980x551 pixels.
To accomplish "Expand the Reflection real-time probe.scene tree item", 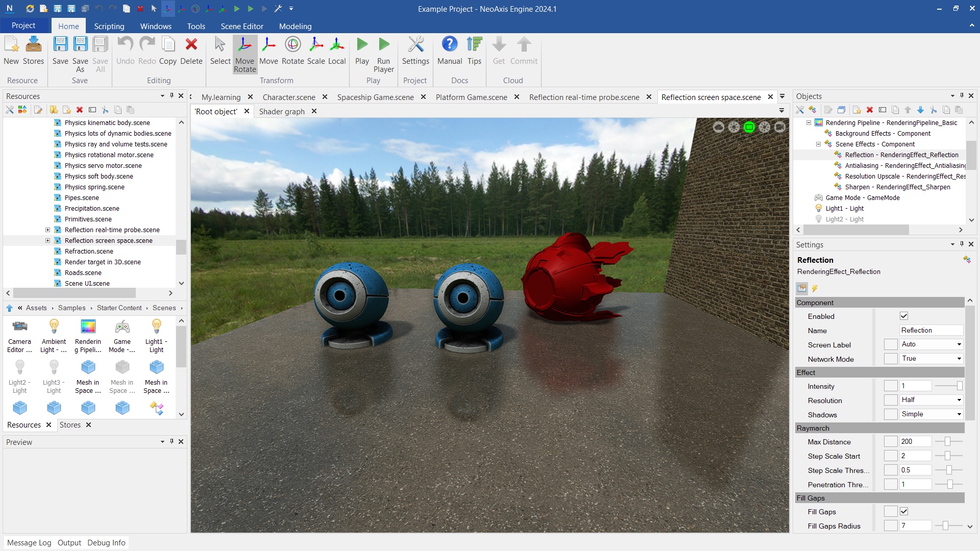I will point(47,230).
